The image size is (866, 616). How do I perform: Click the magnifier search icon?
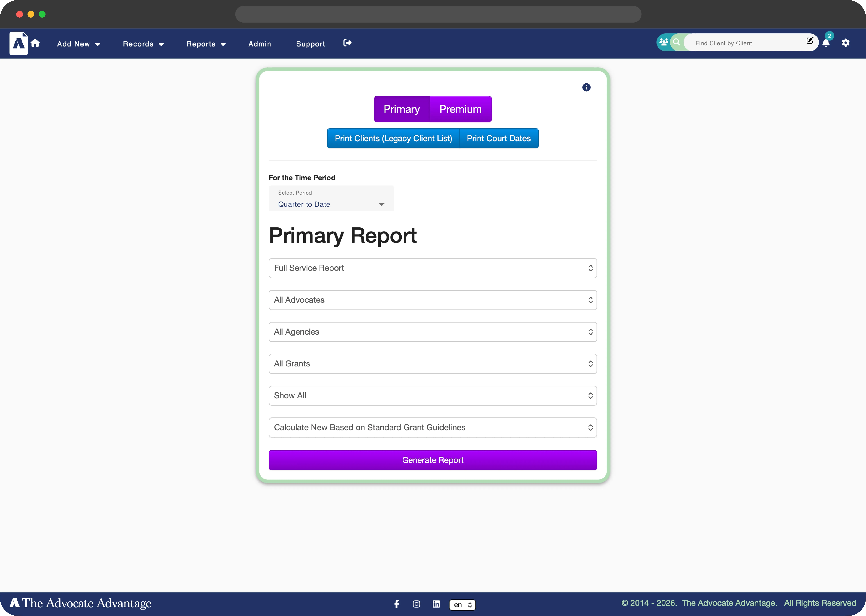tap(677, 42)
